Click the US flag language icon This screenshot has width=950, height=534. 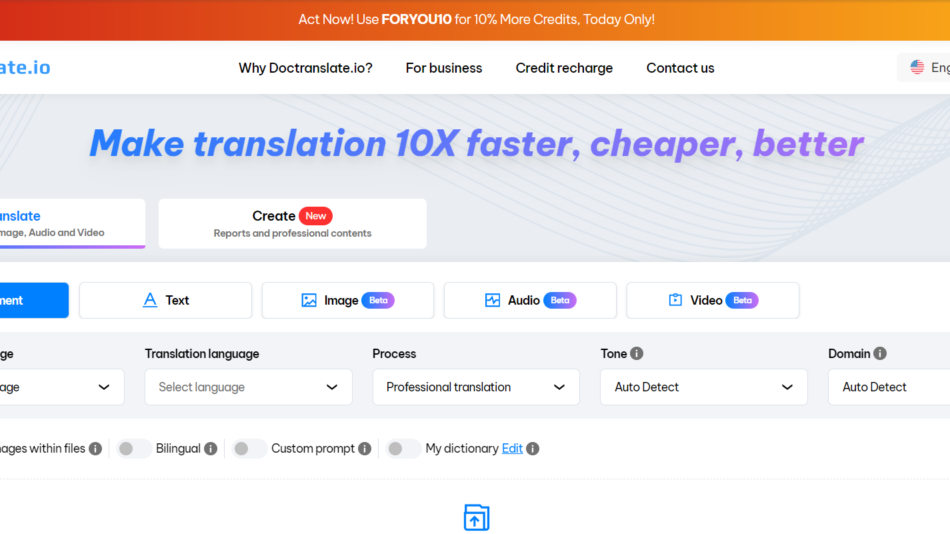tap(917, 67)
